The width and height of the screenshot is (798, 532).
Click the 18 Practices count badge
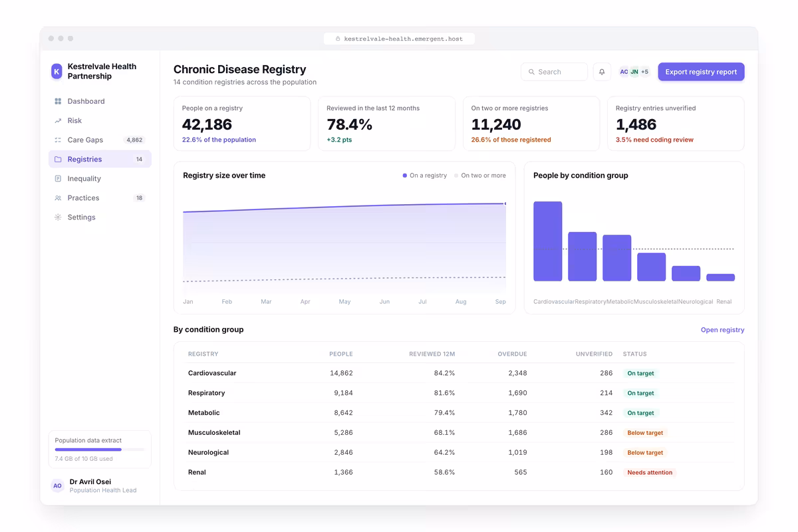(x=139, y=198)
